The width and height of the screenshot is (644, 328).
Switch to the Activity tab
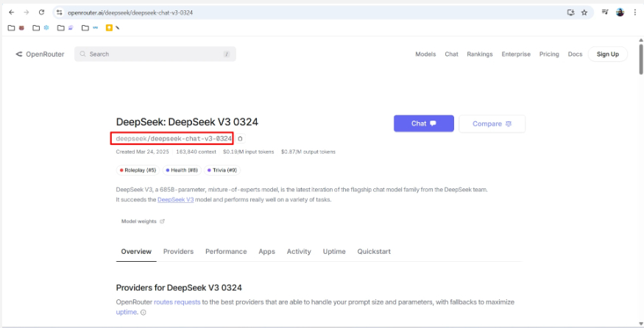tap(299, 252)
